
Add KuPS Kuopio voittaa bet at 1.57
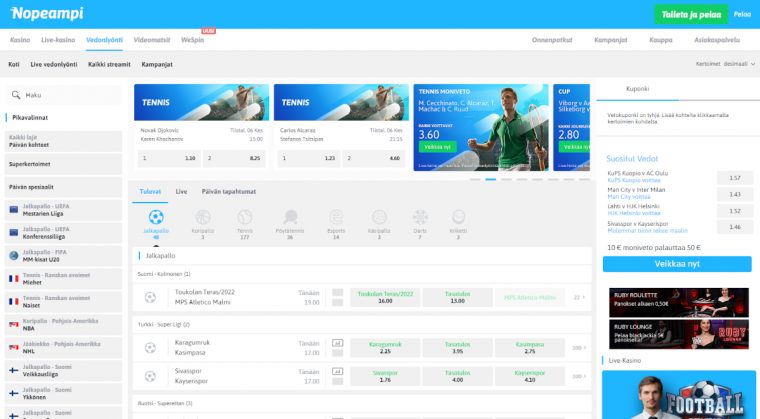click(x=735, y=178)
